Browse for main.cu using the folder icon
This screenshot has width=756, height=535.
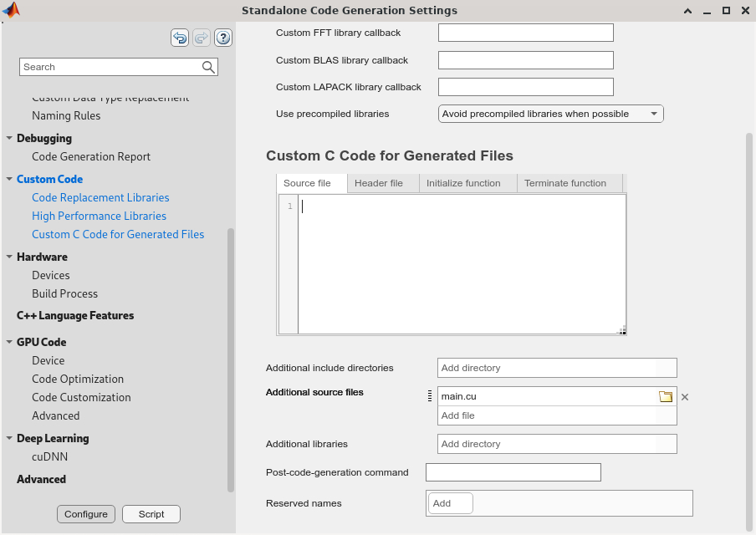(x=666, y=397)
